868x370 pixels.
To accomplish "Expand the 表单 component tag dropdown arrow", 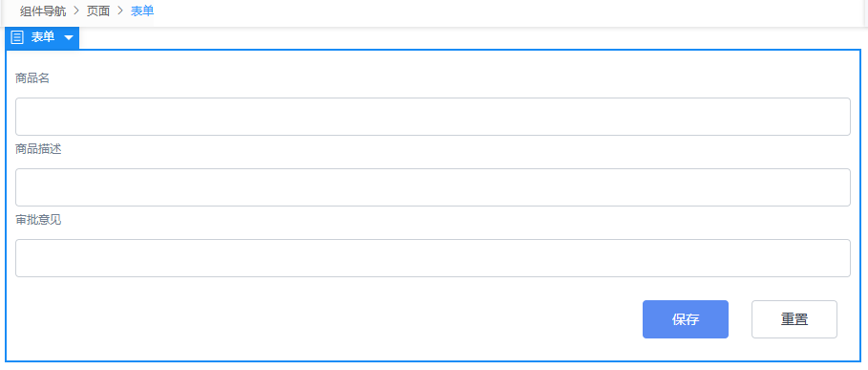I will (x=69, y=37).
